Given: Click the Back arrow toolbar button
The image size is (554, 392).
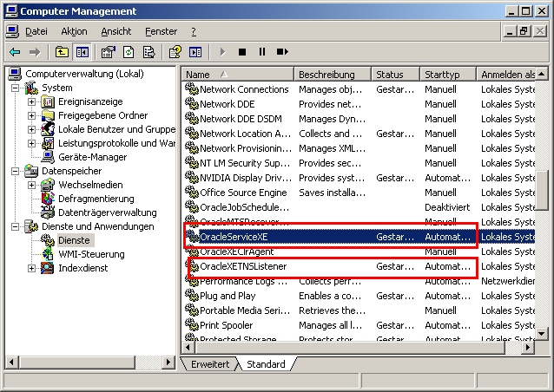Looking at the screenshot, I should click(15, 52).
